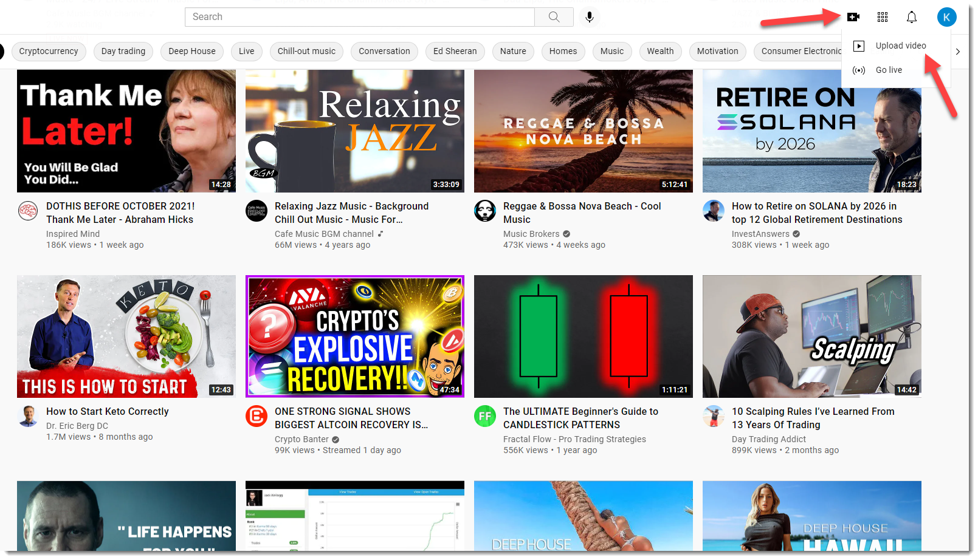Open the Crypto's Explosive Recovery thumbnail
The image size is (978, 560).
click(x=355, y=336)
